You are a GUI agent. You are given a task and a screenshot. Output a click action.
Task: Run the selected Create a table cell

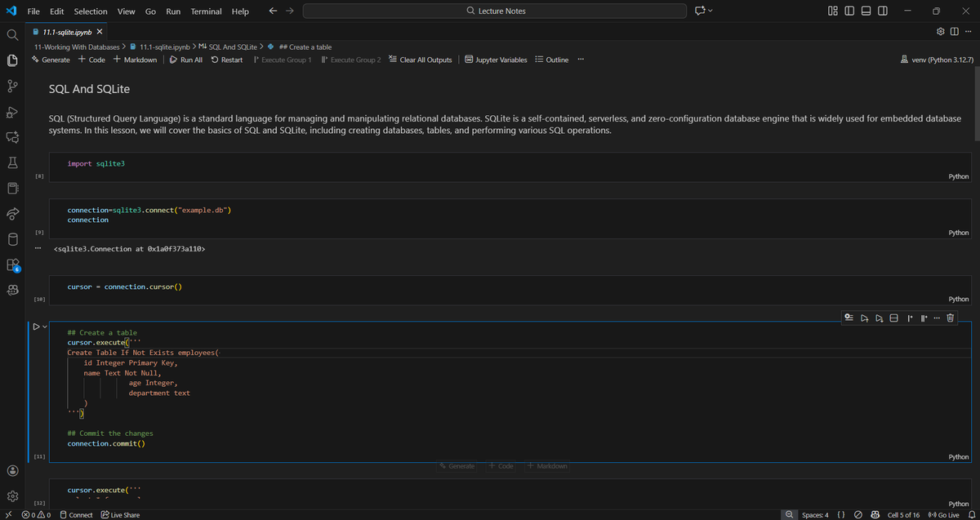(35, 327)
